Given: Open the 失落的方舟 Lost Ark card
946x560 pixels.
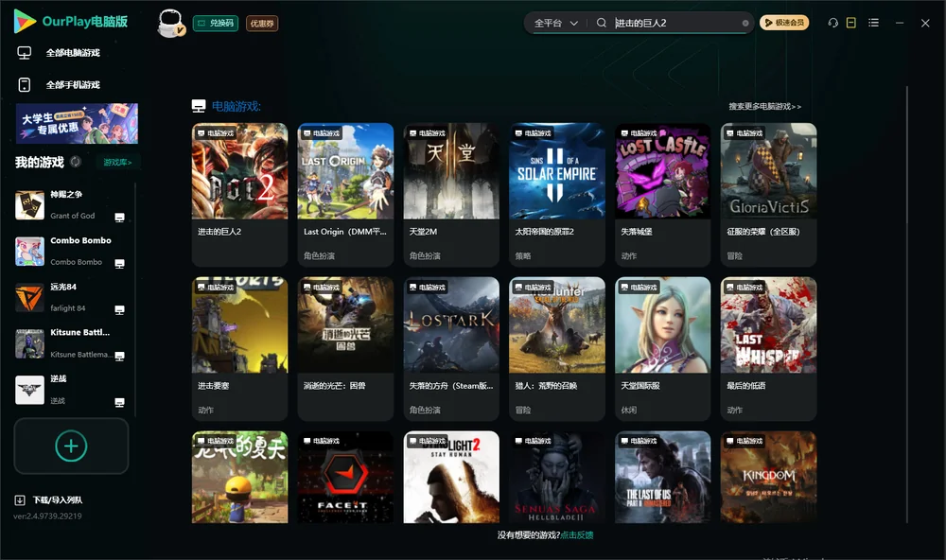Looking at the screenshot, I should [451, 349].
